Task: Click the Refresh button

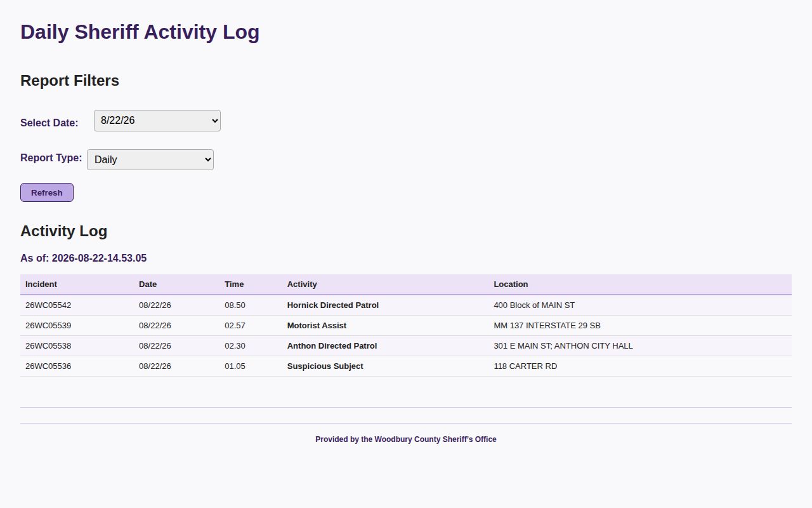Action: [x=47, y=192]
